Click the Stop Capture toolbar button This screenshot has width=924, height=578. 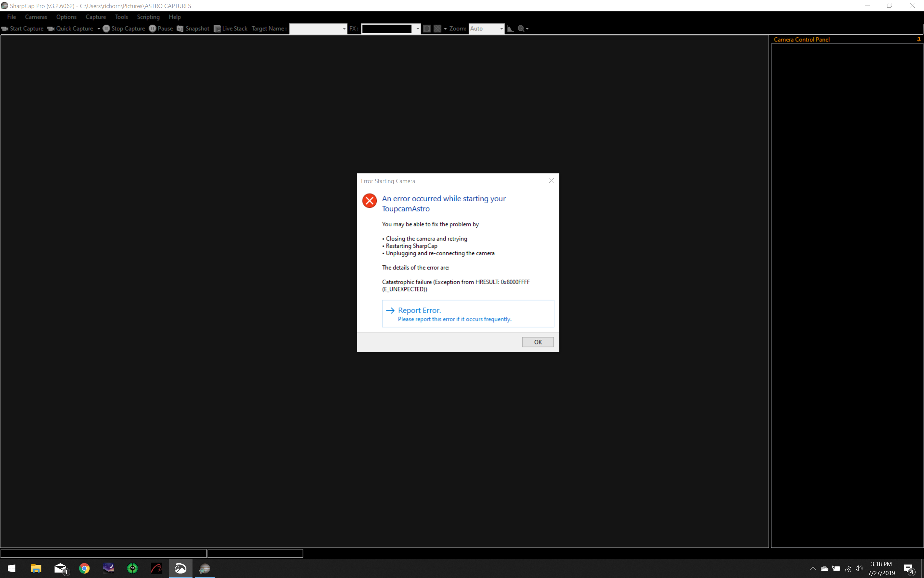(x=124, y=29)
